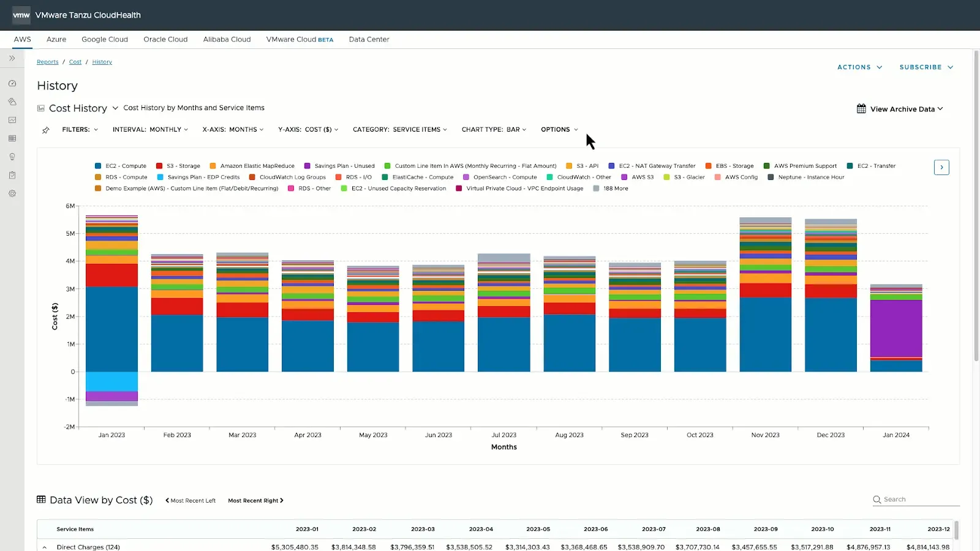Viewport: 980px width, 551px height.
Task: Switch to the Google Cloud tab
Action: tap(105, 39)
